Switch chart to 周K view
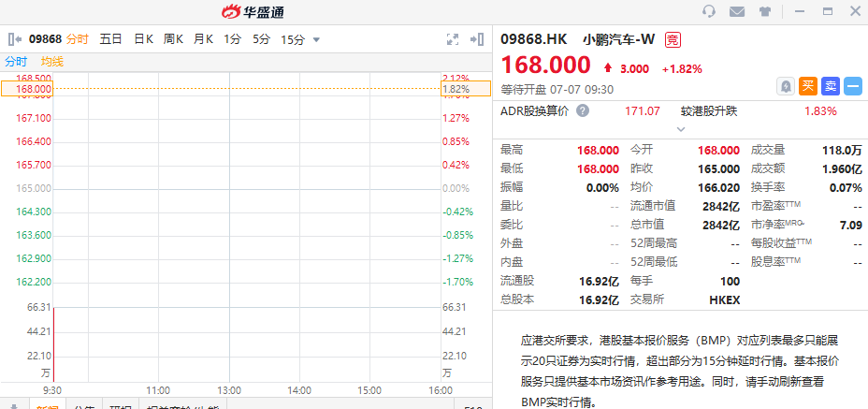 click(x=173, y=39)
